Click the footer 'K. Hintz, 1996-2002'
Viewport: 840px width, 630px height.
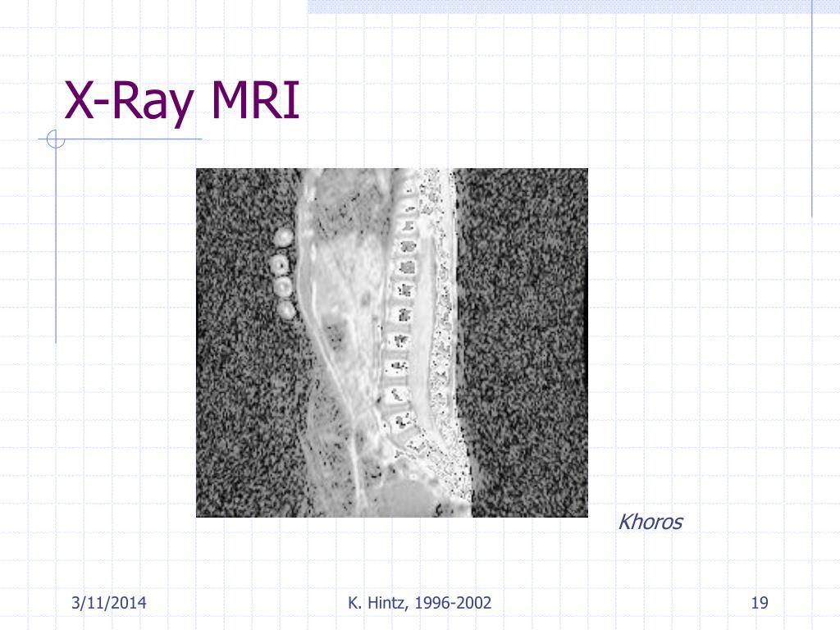pyautogui.click(x=419, y=603)
